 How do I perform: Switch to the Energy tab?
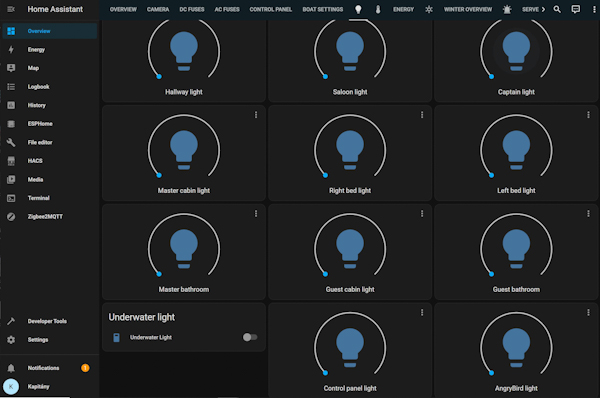[x=403, y=9]
